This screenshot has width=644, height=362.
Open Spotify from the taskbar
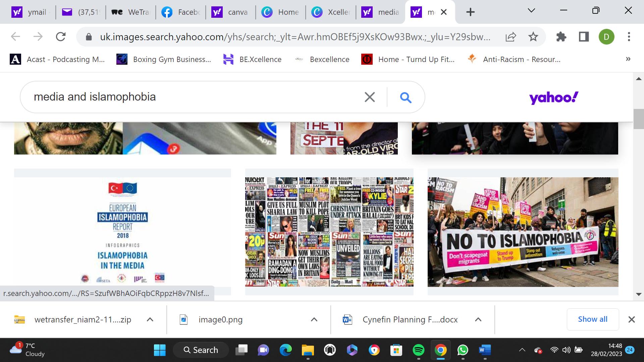[418, 350]
